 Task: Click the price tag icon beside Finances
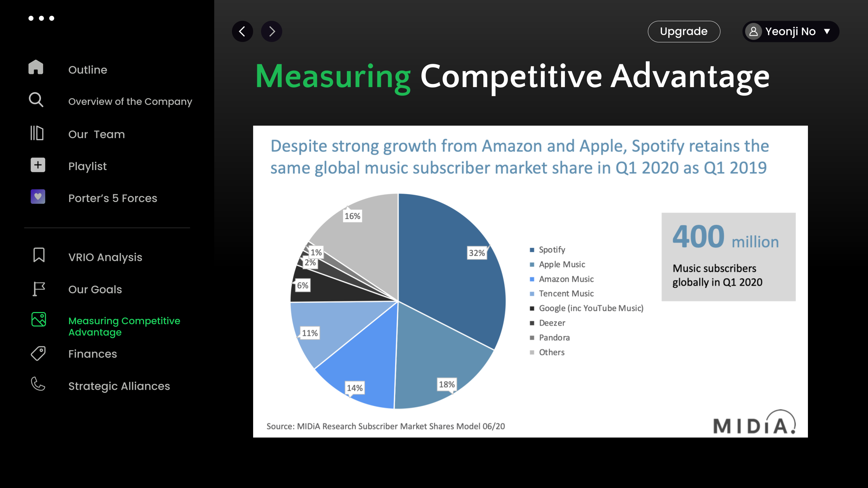point(38,354)
